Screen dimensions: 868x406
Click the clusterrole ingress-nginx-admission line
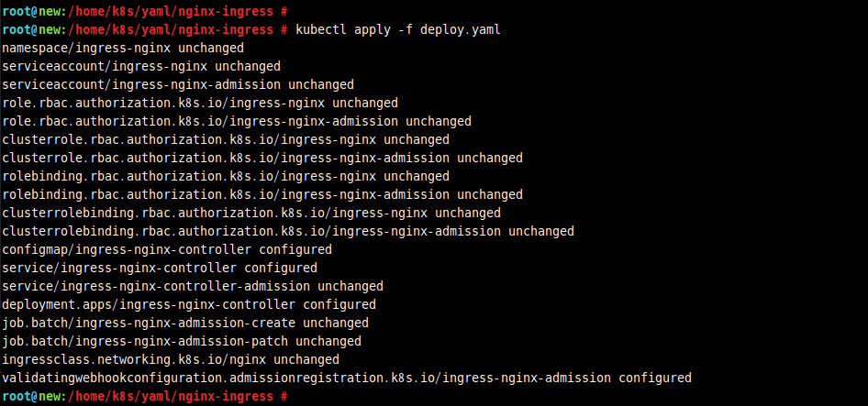coord(262,158)
